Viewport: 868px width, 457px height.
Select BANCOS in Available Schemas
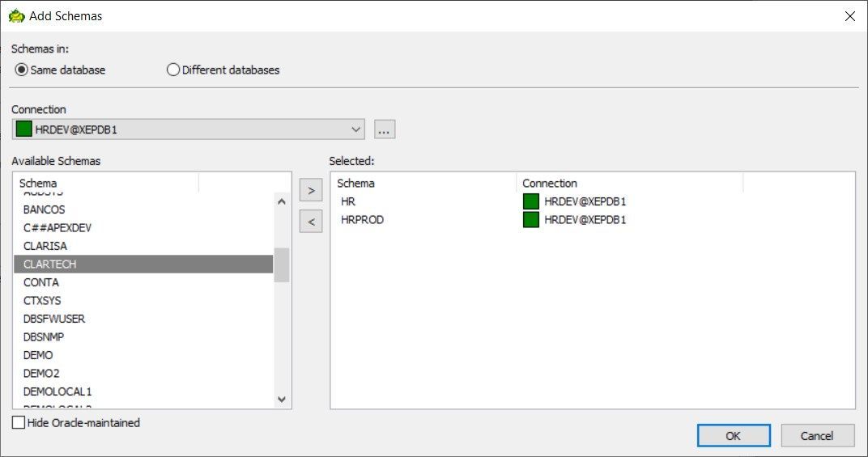[x=143, y=209]
